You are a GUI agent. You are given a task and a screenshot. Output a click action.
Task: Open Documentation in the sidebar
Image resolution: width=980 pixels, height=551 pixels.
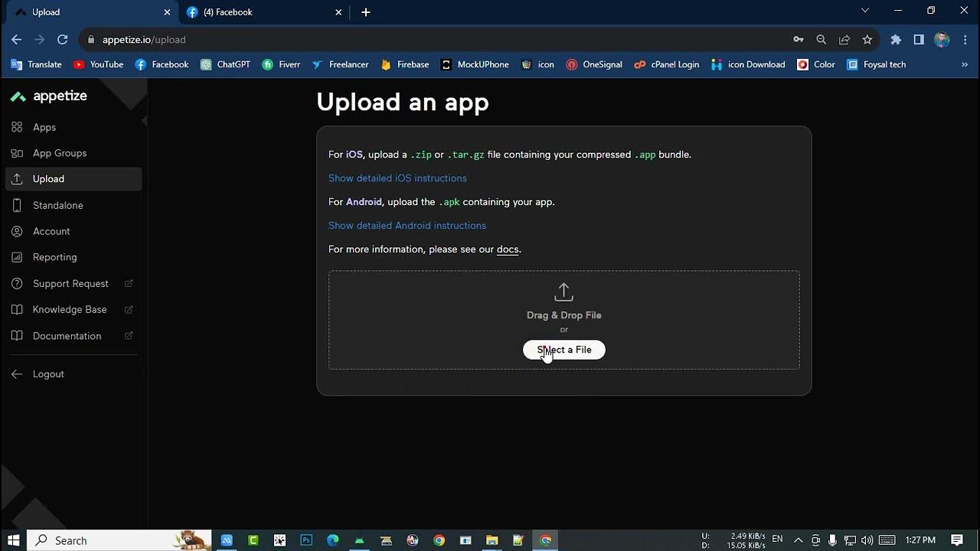point(67,336)
